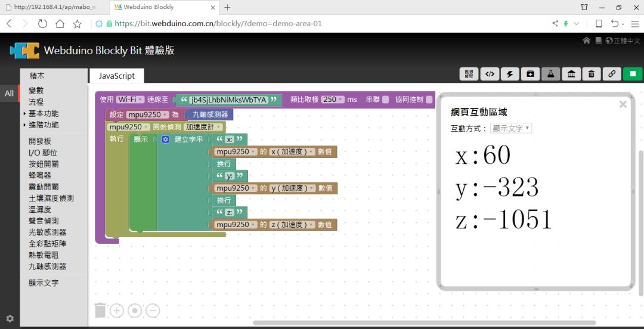The height and width of the screenshot is (329, 644).
Task: Click the trash toolbar button to clear blocks
Action: tap(592, 74)
